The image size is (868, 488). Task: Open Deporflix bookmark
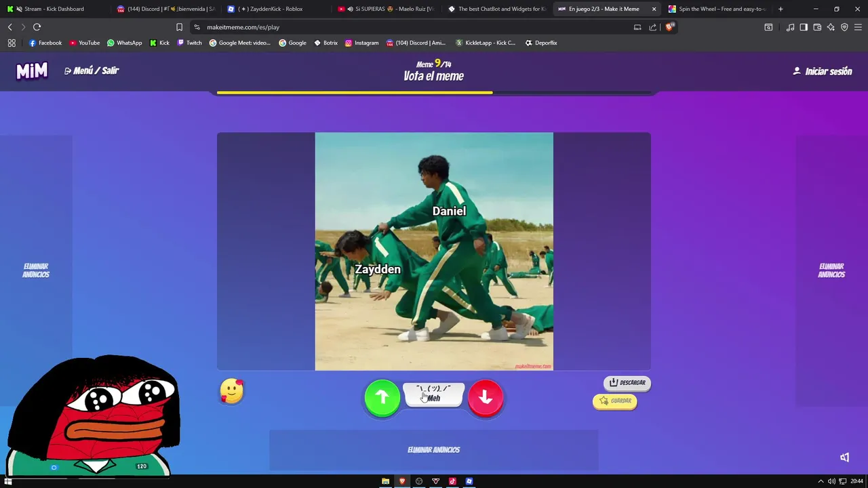[540, 43]
